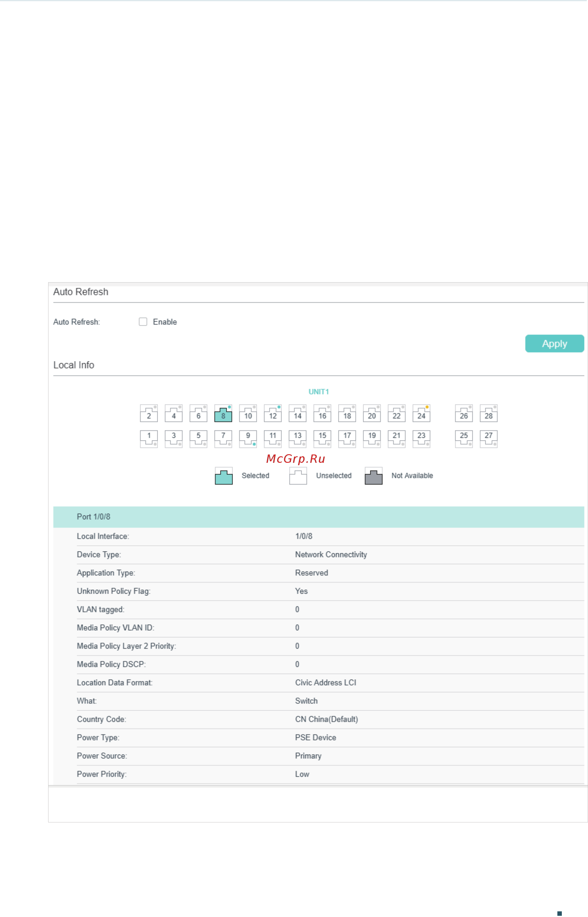Click the PSE Device value
Viewport: 588px width, 917px height.
click(x=316, y=738)
